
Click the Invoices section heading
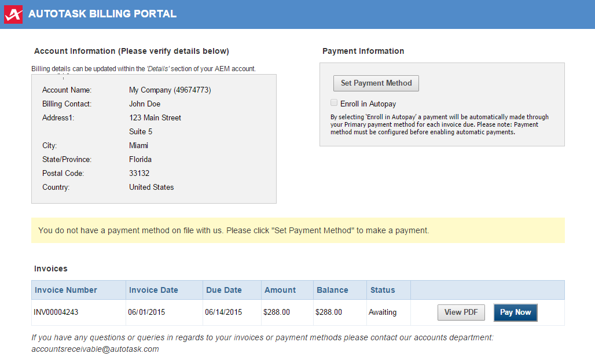coord(51,269)
